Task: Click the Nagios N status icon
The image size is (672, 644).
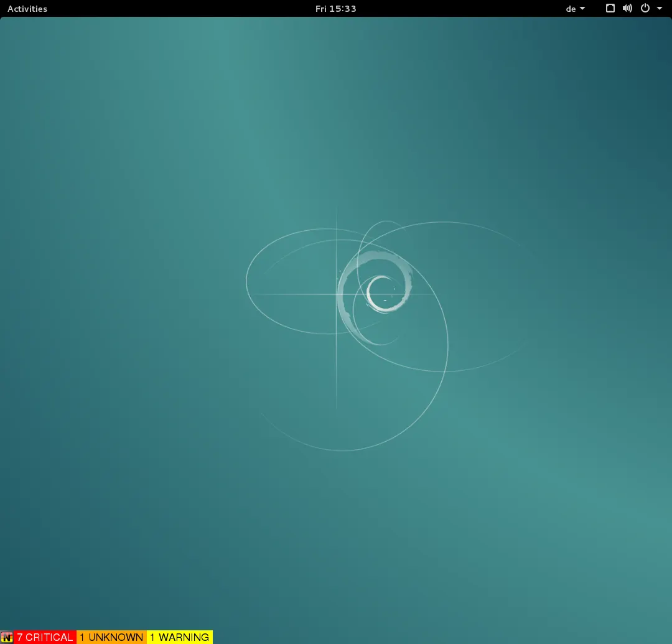Action: [x=7, y=637]
